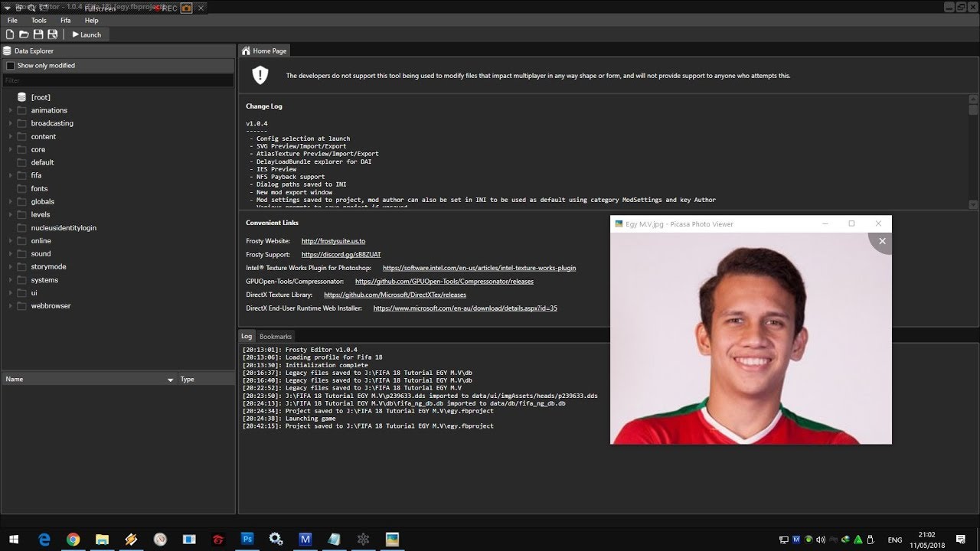The width and height of the screenshot is (980, 551).
Task: Select the storymode tree item
Action: click(x=48, y=266)
